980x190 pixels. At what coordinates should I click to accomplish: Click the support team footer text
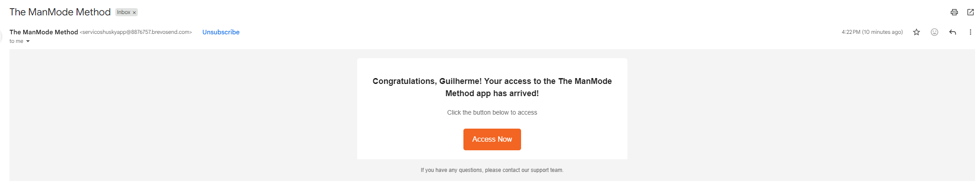coord(492,170)
